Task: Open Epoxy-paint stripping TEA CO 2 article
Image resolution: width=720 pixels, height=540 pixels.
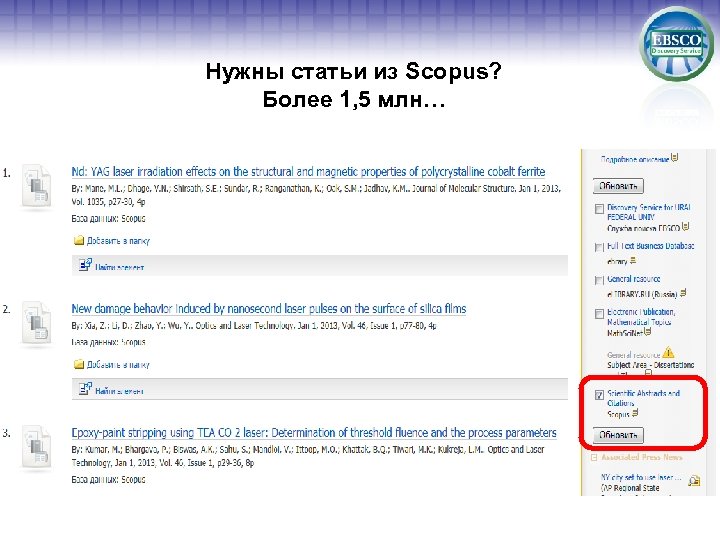Action: (x=314, y=433)
